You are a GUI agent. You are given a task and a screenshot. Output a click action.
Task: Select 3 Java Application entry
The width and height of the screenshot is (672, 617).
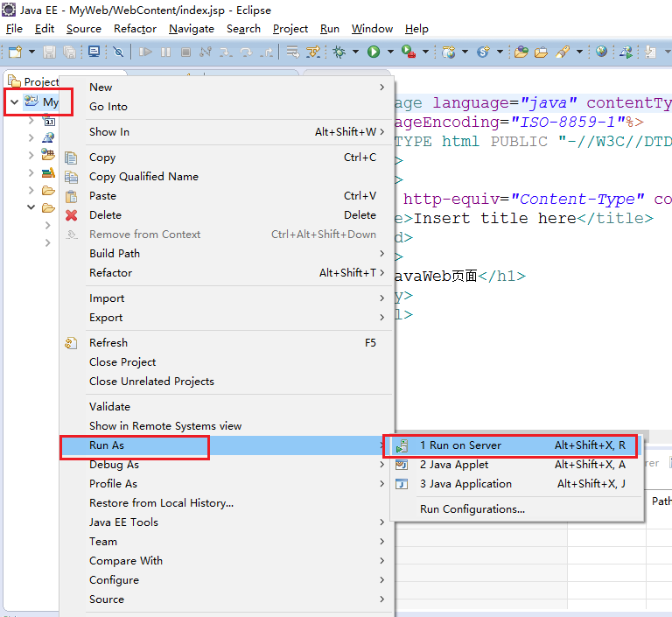(517, 484)
